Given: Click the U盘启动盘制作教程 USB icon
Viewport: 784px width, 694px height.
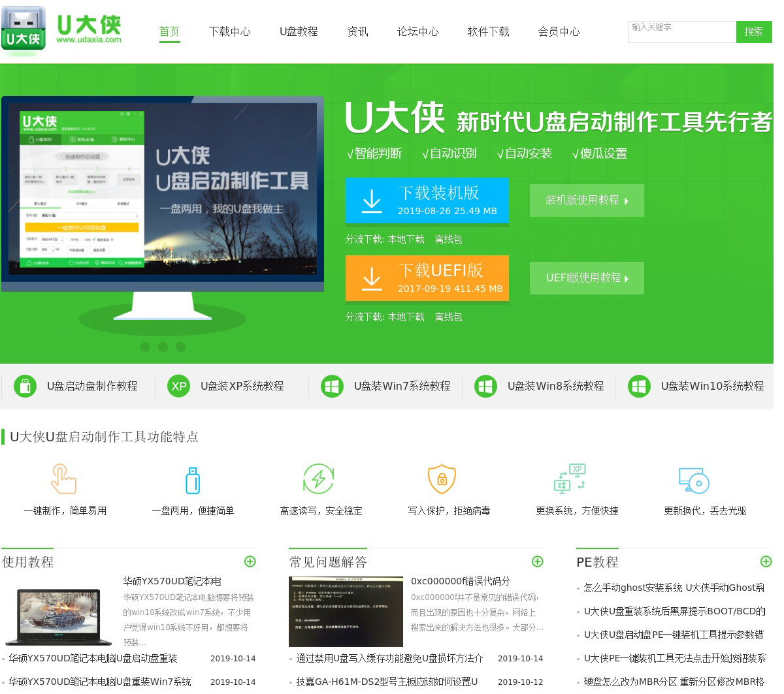Looking at the screenshot, I should pyautogui.click(x=25, y=386).
